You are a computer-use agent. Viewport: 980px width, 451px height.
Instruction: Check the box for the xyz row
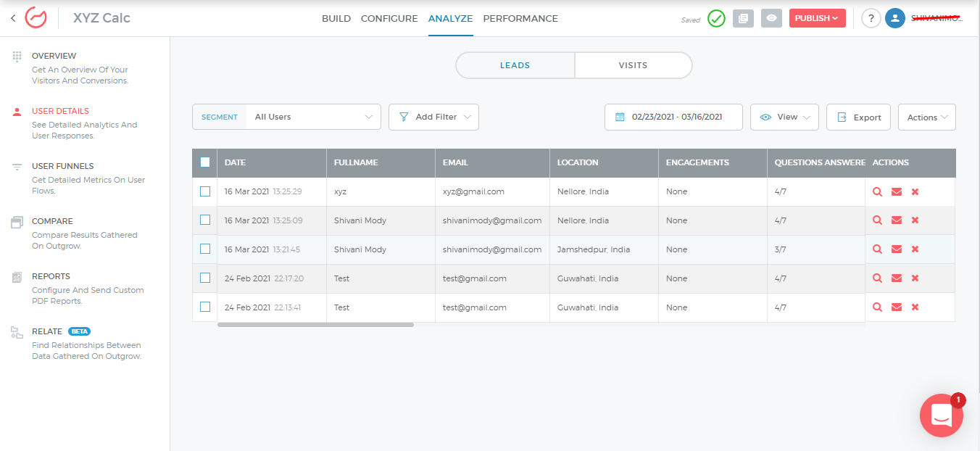[x=205, y=191]
